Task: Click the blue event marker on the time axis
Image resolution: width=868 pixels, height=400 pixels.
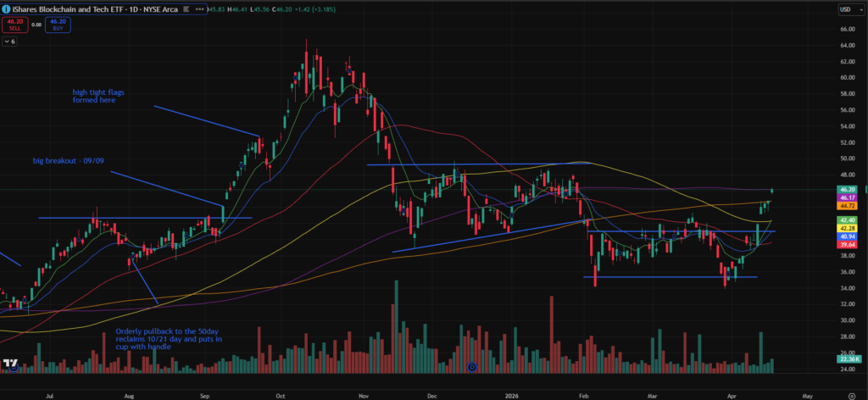Action: [472, 367]
